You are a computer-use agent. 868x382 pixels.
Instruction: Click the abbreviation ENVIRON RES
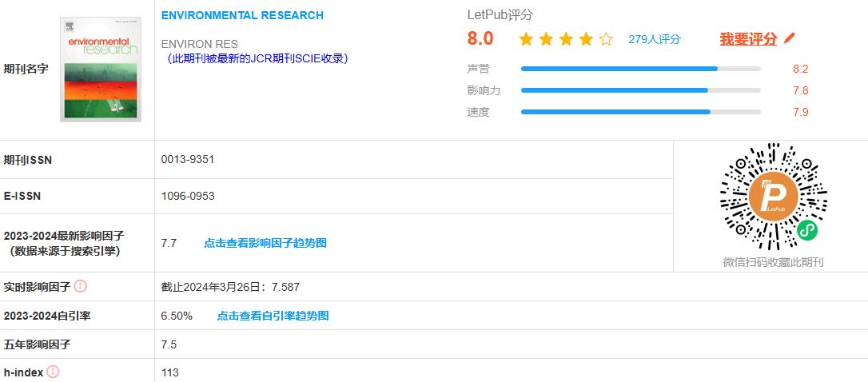pyautogui.click(x=199, y=44)
